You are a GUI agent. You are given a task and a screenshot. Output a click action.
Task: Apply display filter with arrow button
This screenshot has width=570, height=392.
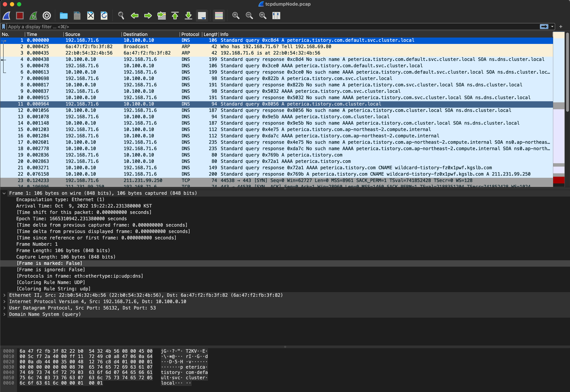tap(544, 27)
